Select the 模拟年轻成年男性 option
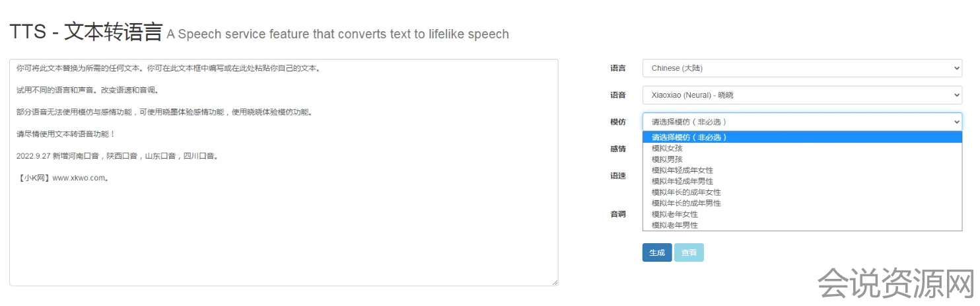Image resolution: width=980 pixels, height=306 pixels. tap(682, 181)
